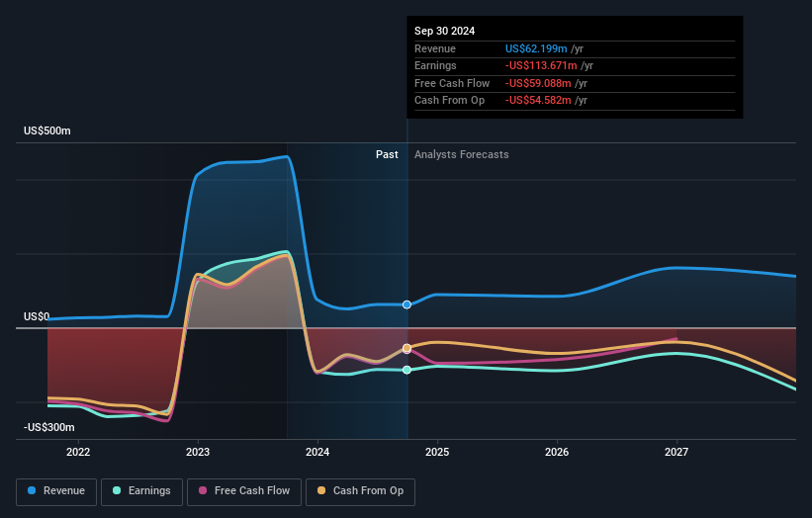The height and width of the screenshot is (518, 812).
Task: Click the Cash From Op row label in tooltip
Action: click(x=449, y=101)
